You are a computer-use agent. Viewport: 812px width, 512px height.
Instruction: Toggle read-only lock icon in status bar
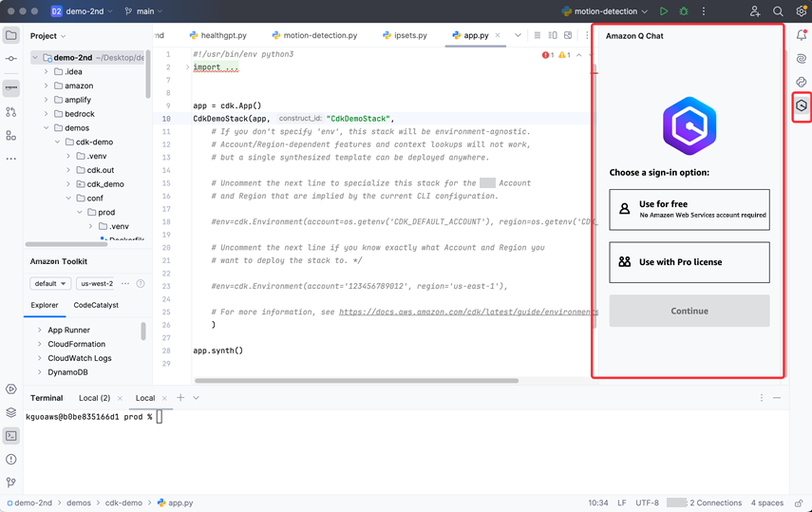(799, 503)
